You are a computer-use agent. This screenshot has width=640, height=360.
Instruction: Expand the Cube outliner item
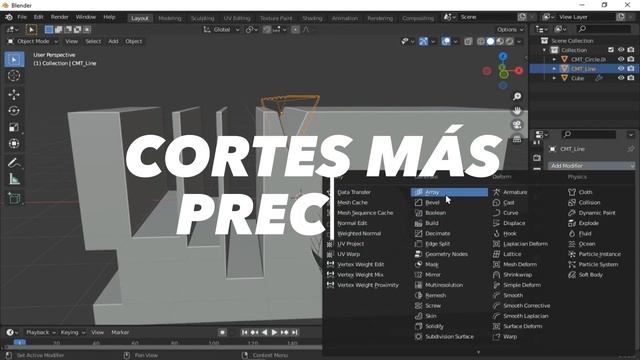[554, 78]
